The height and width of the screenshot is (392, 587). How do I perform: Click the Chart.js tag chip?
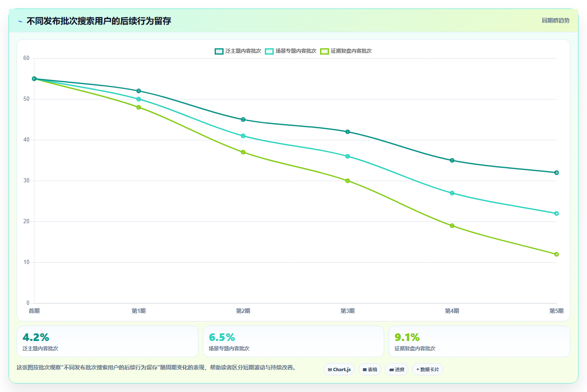tap(339, 369)
